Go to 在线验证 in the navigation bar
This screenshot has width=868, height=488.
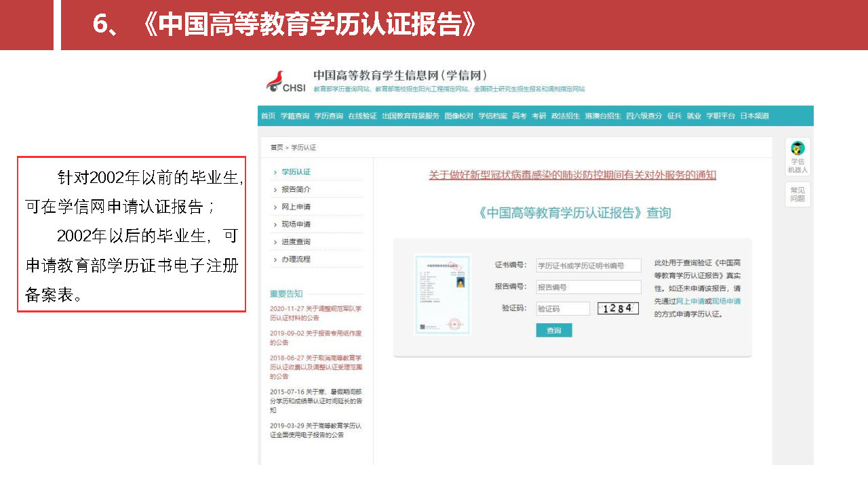tap(362, 116)
